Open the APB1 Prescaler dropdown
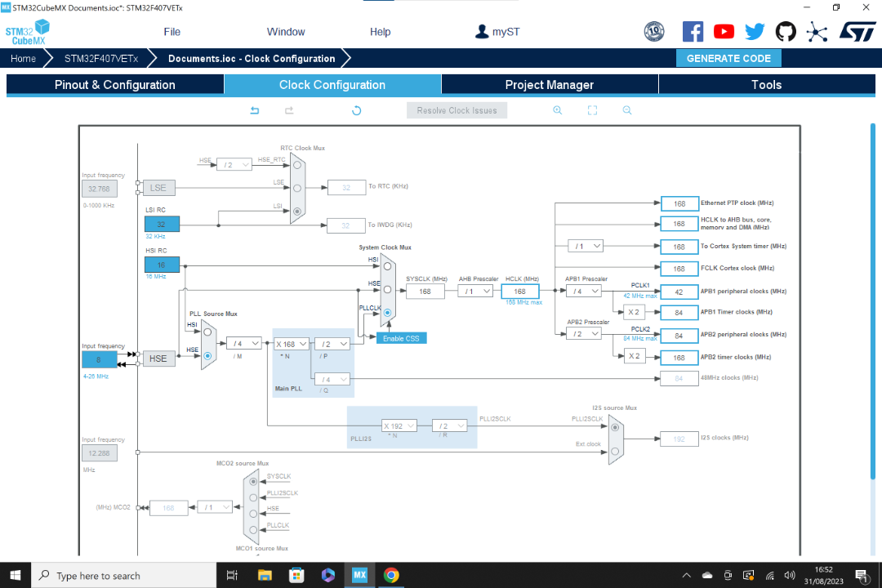Image resolution: width=882 pixels, height=588 pixels. click(583, 291)
